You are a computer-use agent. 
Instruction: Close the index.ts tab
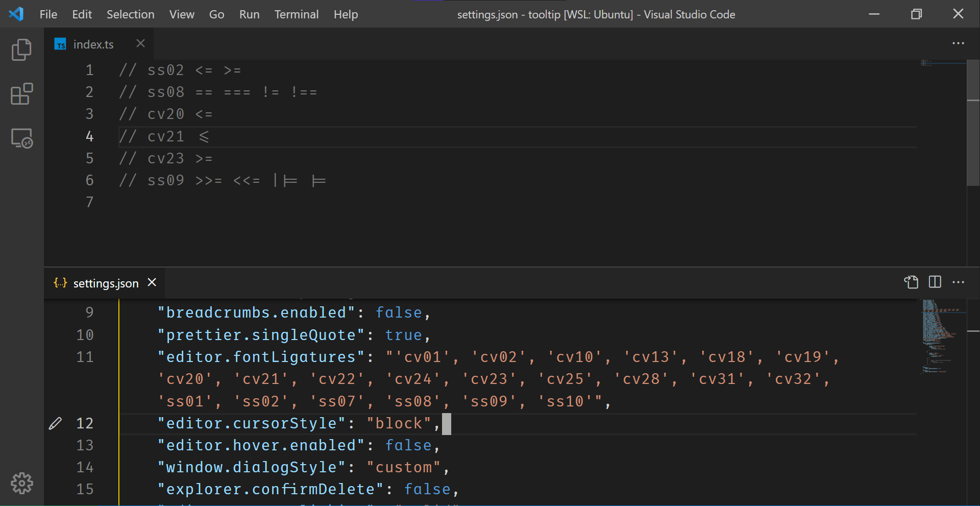[x=140, y=43]
